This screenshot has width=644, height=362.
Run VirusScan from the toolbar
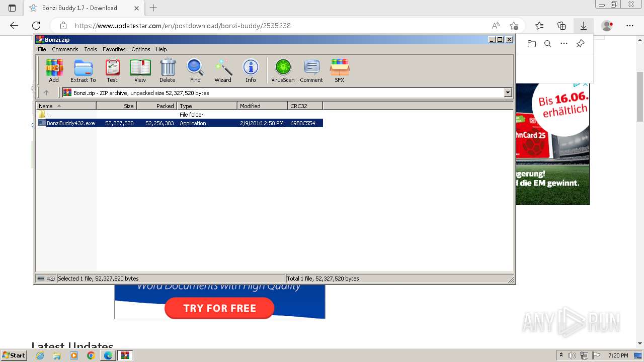click(x=283, y=70)
